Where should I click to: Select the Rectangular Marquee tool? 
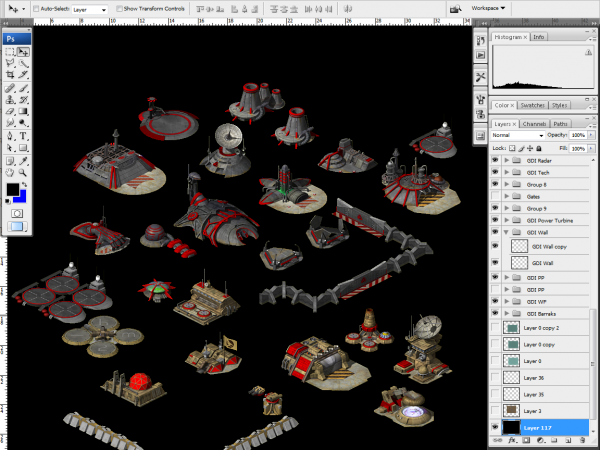10,52
